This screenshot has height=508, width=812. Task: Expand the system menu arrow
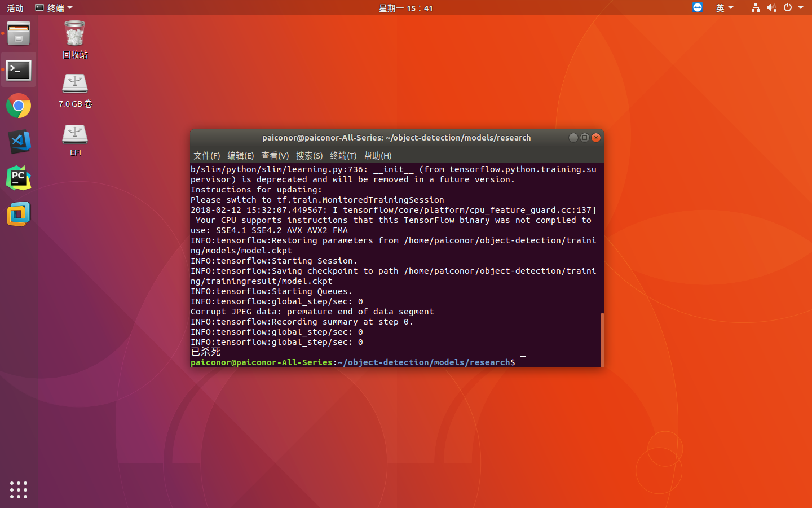801,8
